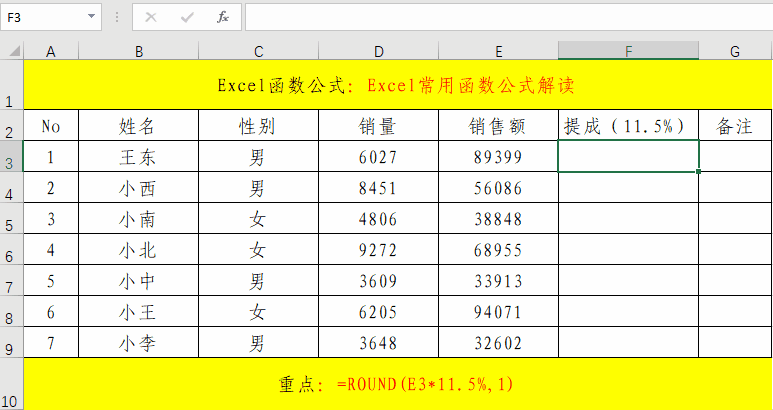Click the sales amount cell '68955'
The height and width of the screenshot is (410, 773).
[x=498, y=250]
